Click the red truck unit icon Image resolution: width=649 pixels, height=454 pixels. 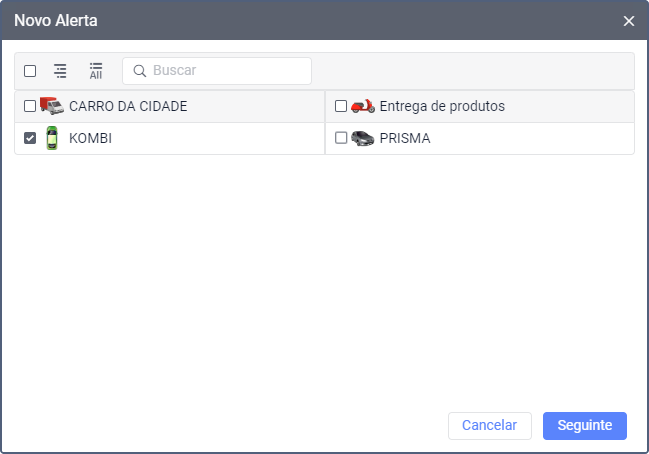pyautogui.click(x=52, y=106)
